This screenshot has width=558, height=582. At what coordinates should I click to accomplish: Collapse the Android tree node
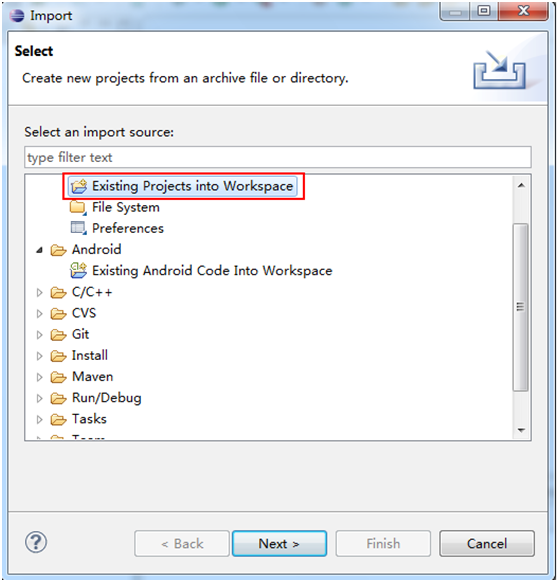click(x=39, y=250)
